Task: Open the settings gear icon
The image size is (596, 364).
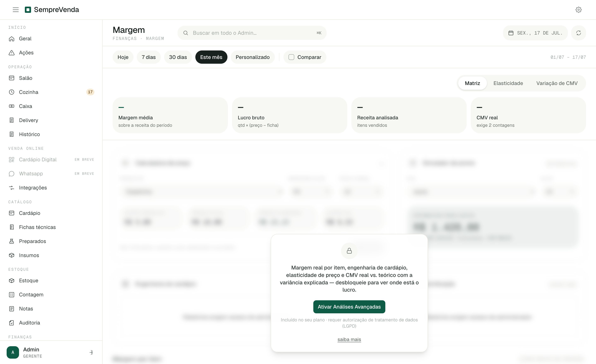Action: [x=578, y=10]
